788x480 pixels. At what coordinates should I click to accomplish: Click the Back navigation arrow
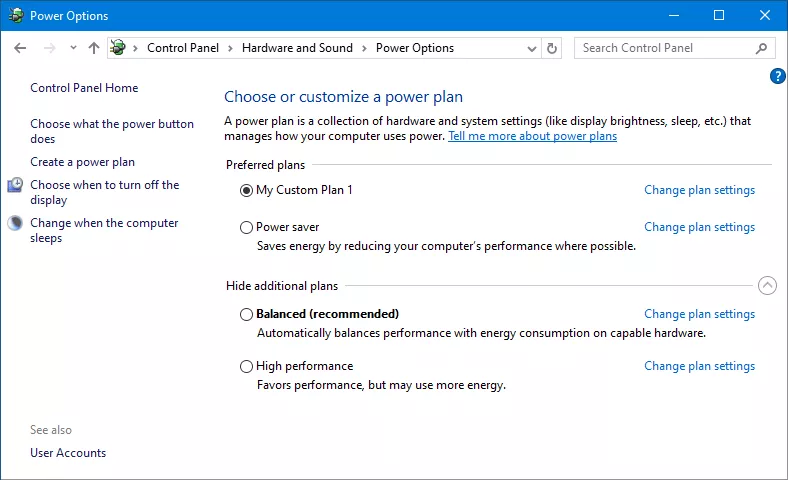pyautogui.click(x=20, y=48)
